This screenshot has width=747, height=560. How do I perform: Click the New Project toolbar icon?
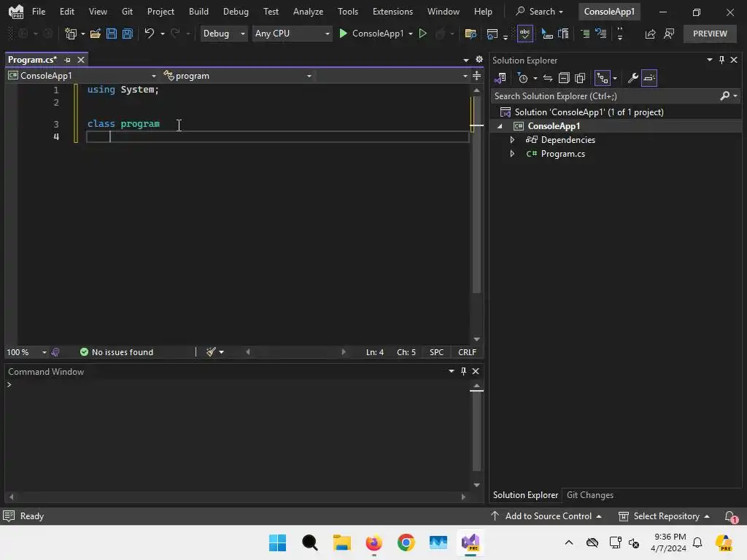coord(71,34)
